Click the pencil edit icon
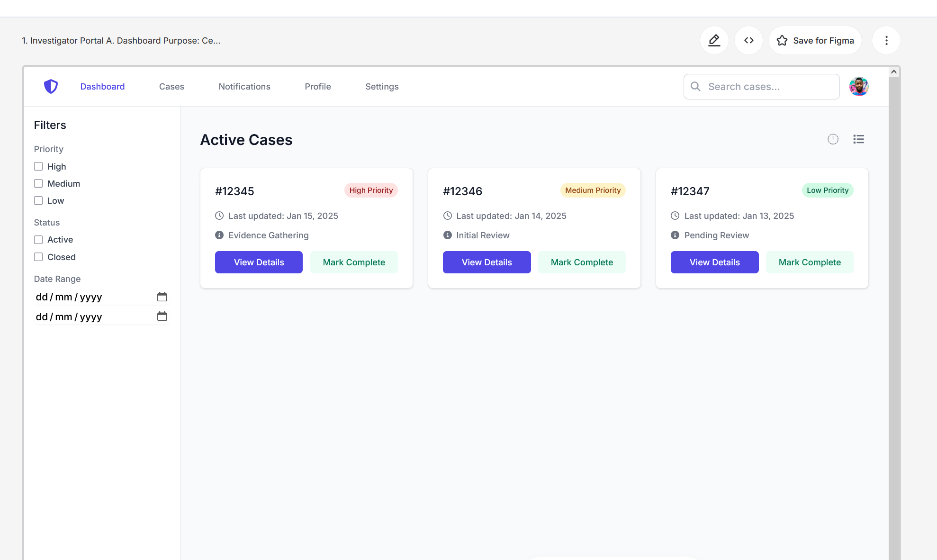Image resolution: width=937 pixels, height=560 pixels. click(714, 40)
